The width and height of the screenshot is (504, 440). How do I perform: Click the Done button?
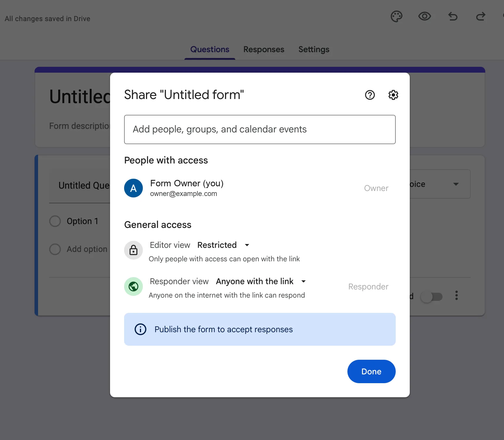tap(371, 371)
